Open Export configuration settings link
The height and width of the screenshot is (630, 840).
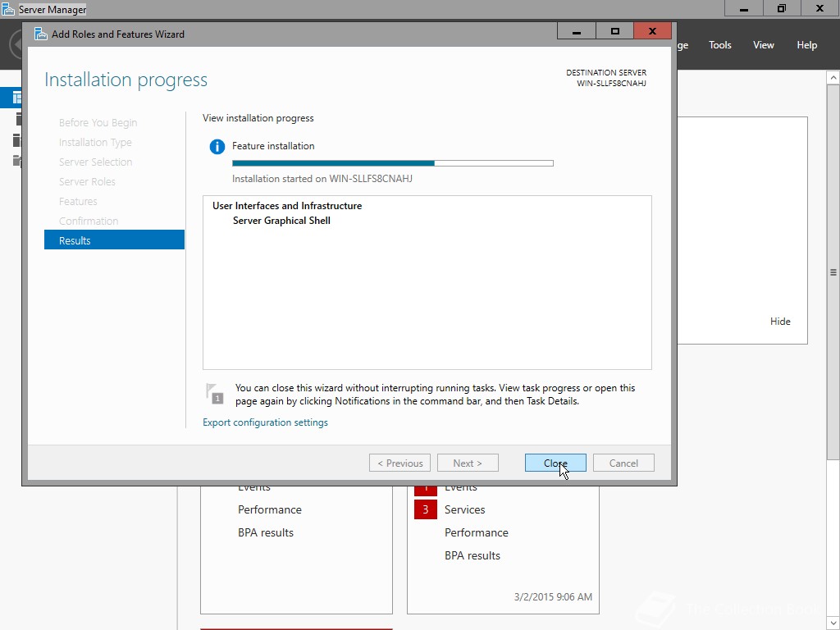pyautogui.click(x=265, y=422)
